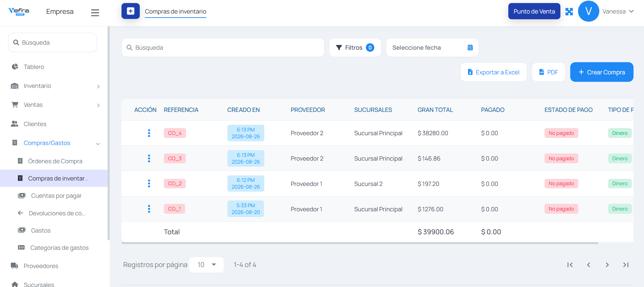
Task: Select Compras de inventario sidebar item
Action: point(54,178)
